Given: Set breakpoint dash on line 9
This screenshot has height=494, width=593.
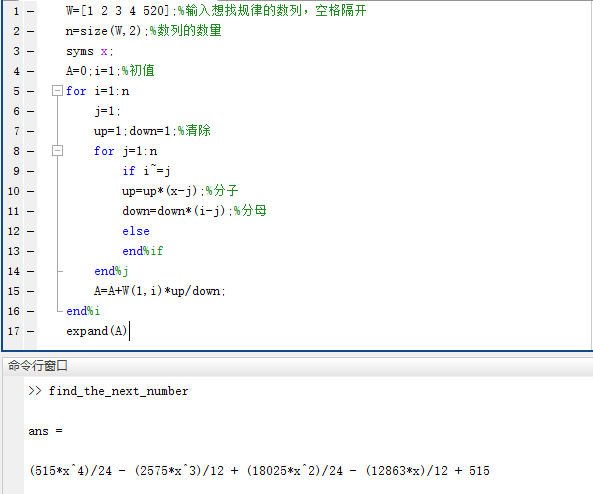Looking at the screenshot, I should (31, 171).
